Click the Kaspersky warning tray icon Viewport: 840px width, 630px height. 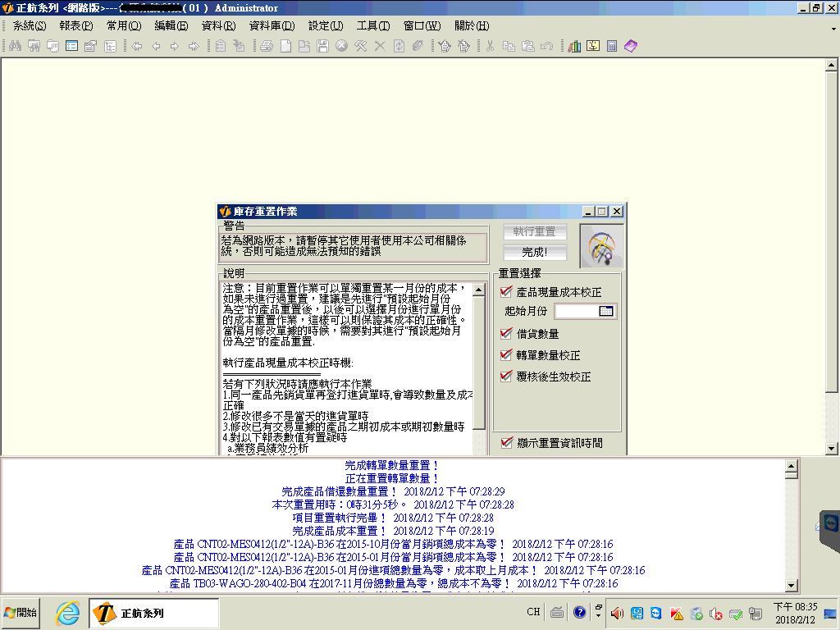coord(676,614)
